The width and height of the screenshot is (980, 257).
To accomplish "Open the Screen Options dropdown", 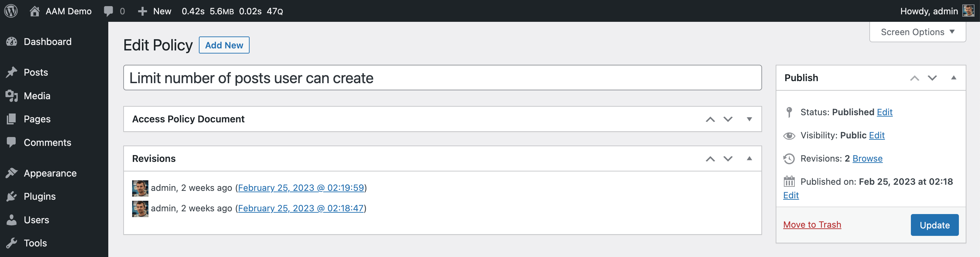I will coord(917,32).
